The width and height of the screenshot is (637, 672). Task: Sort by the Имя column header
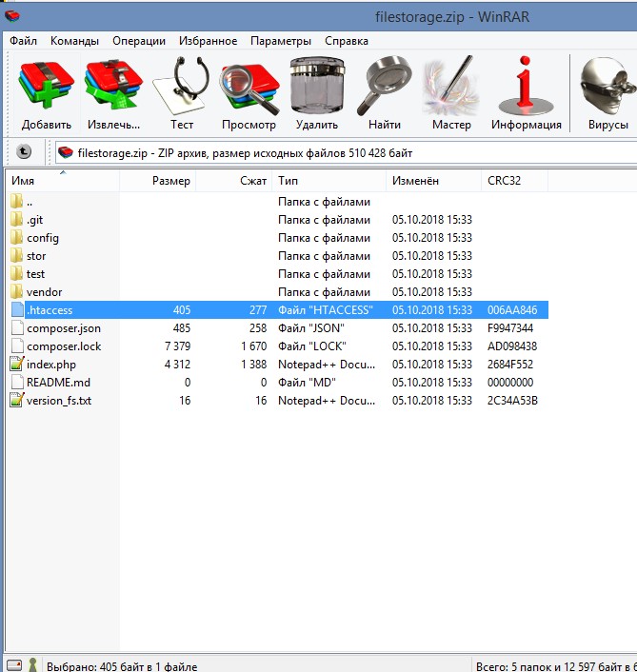pyautogui.click(x=63, y=181)
